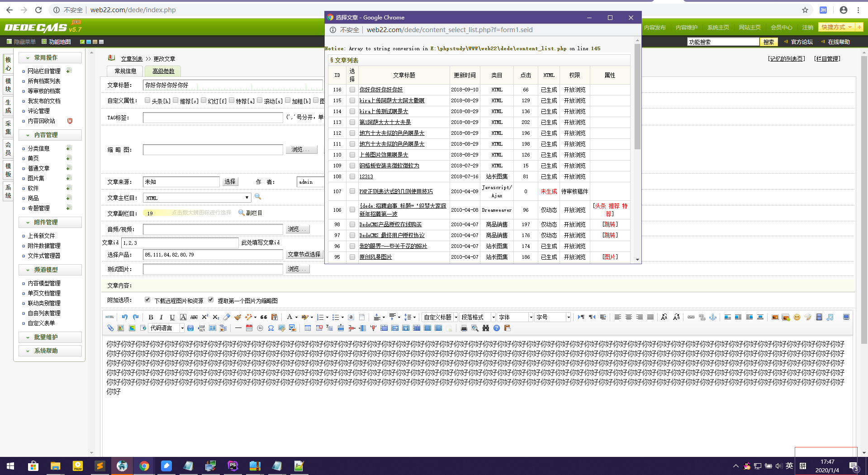Open 网站栏目管理 in sidebar
868x475 pixels.
pyautogui.click(x=44, y=71)
